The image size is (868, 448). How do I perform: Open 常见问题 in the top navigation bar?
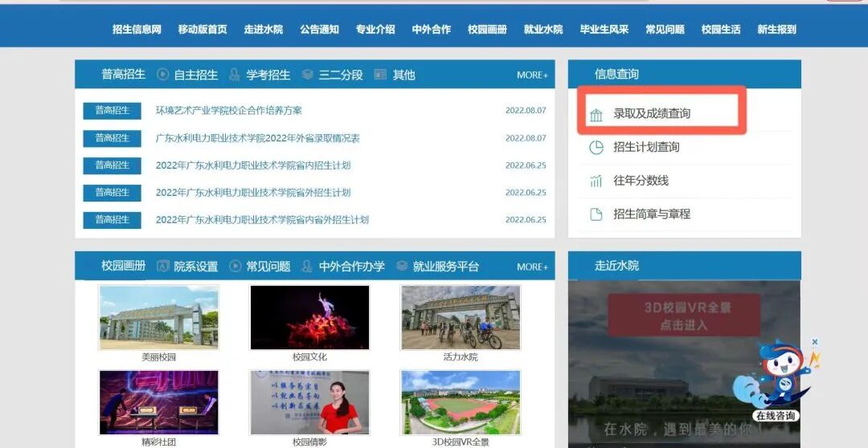(x=665, y=30)
